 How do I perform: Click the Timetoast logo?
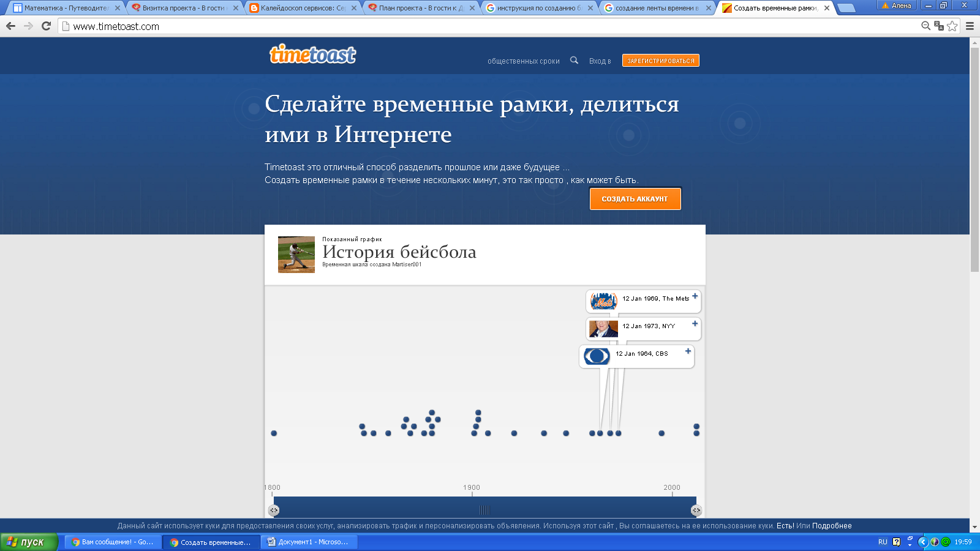(x=312, y=54)
